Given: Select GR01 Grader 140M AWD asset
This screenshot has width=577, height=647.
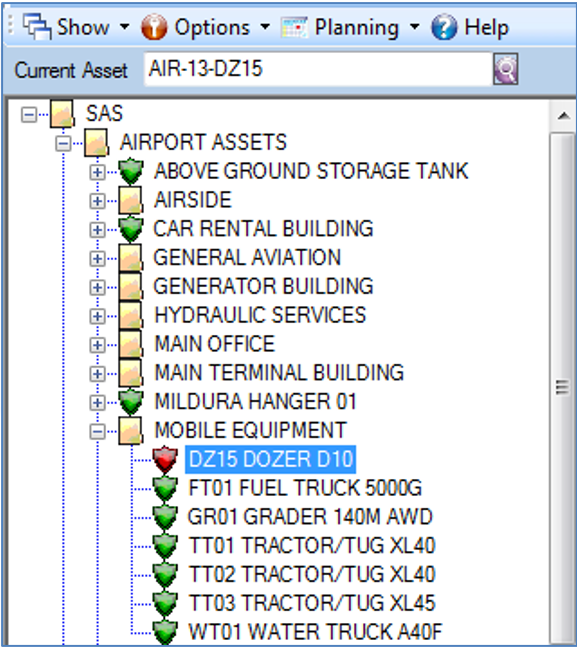Looking at the screenshot, I should (310, 517).
